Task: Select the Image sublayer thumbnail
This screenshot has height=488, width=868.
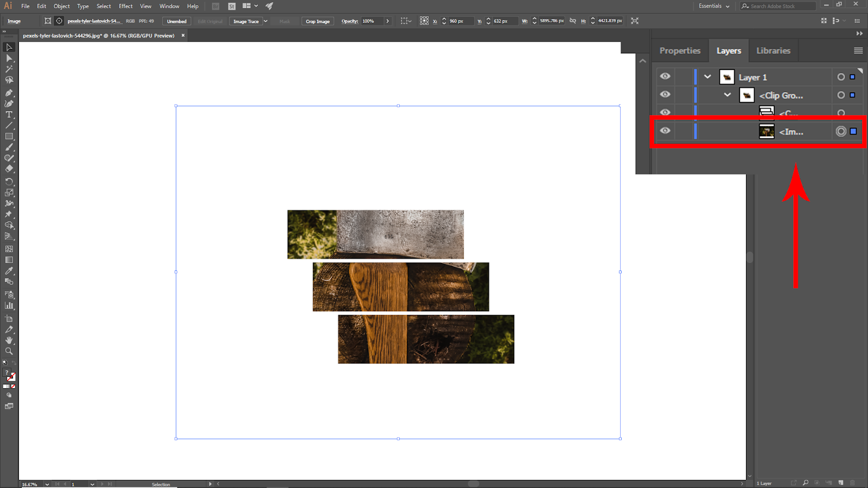Action: coord(767,131)
